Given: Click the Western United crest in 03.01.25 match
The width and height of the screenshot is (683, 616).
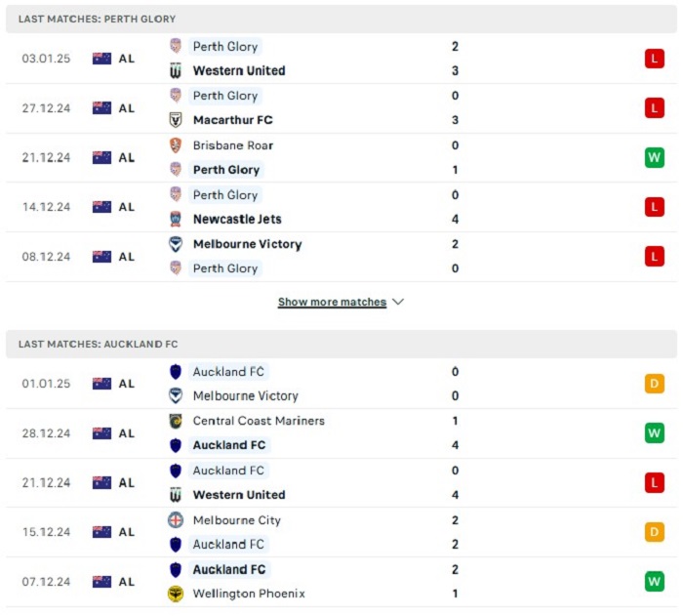Looking at the screenshot, I should click(x=176, y=70).
